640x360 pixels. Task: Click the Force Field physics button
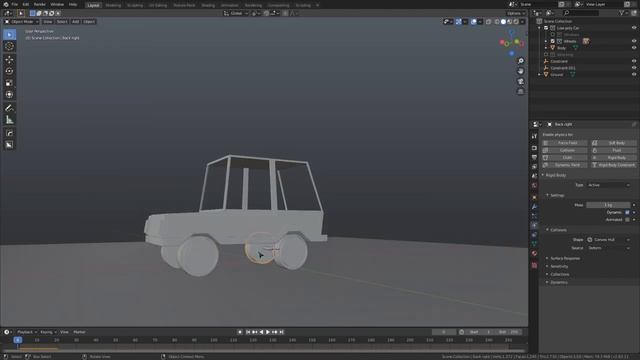click(564, 143)
